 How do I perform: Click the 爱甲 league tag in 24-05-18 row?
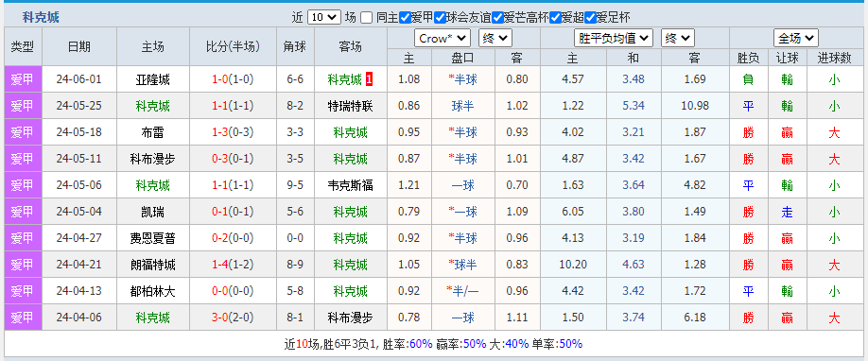click(x=23, y=132)
